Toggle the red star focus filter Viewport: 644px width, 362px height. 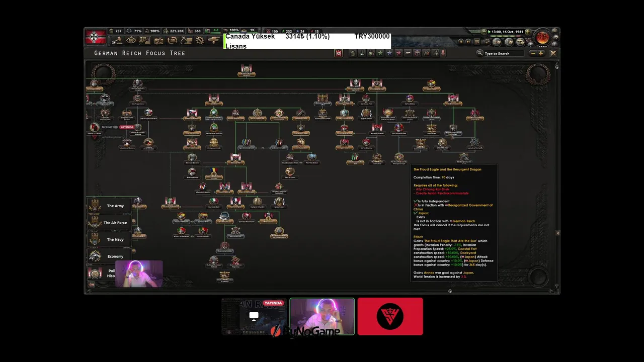pos(398,53)
